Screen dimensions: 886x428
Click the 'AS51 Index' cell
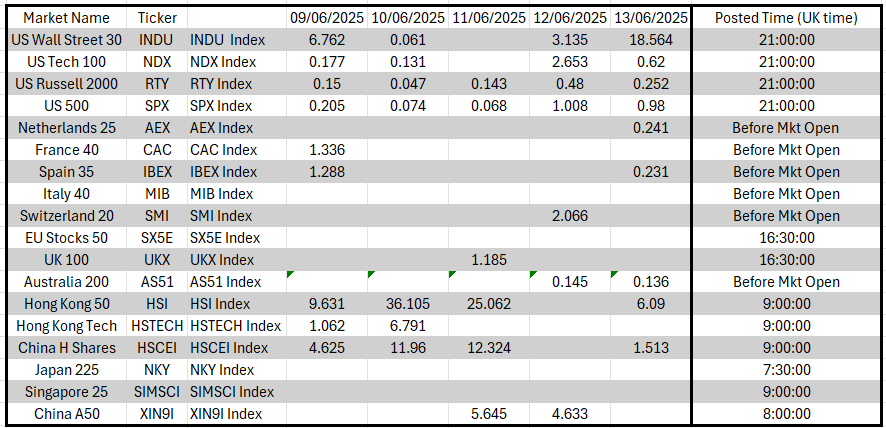[x=236, y=282]
